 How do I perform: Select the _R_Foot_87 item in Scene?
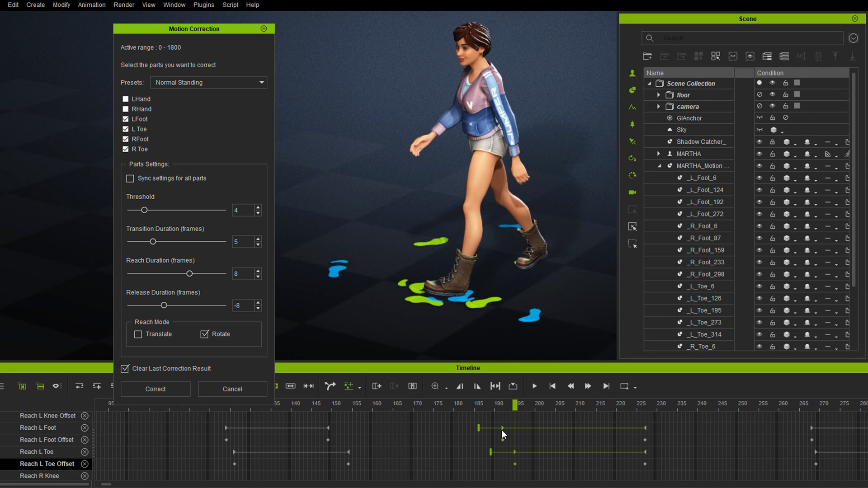point(704,238)
